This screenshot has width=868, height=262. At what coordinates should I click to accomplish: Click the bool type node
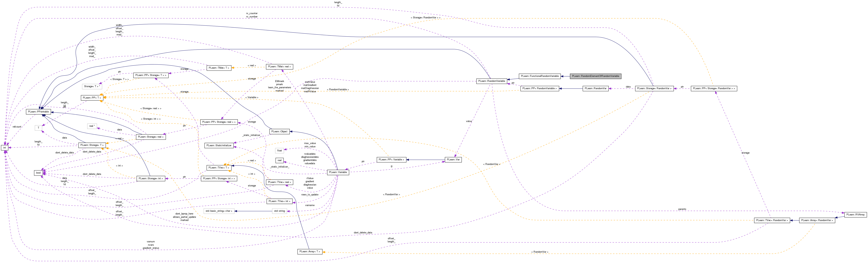[38, 173]
